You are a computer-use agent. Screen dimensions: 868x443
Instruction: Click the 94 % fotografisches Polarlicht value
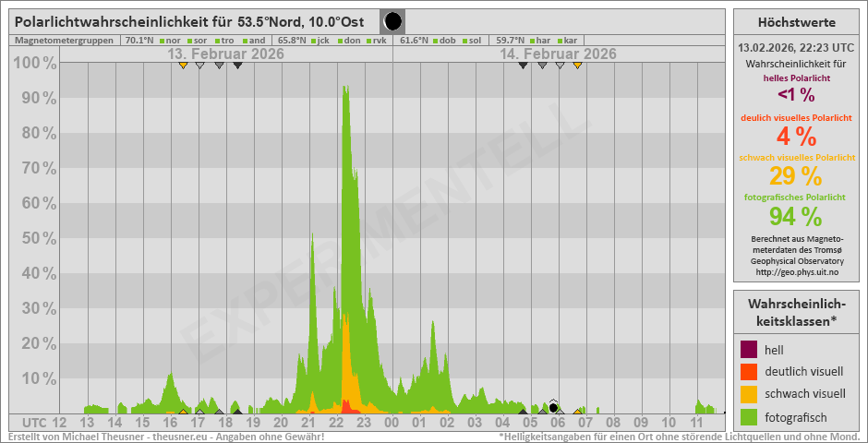click(795, 216)
